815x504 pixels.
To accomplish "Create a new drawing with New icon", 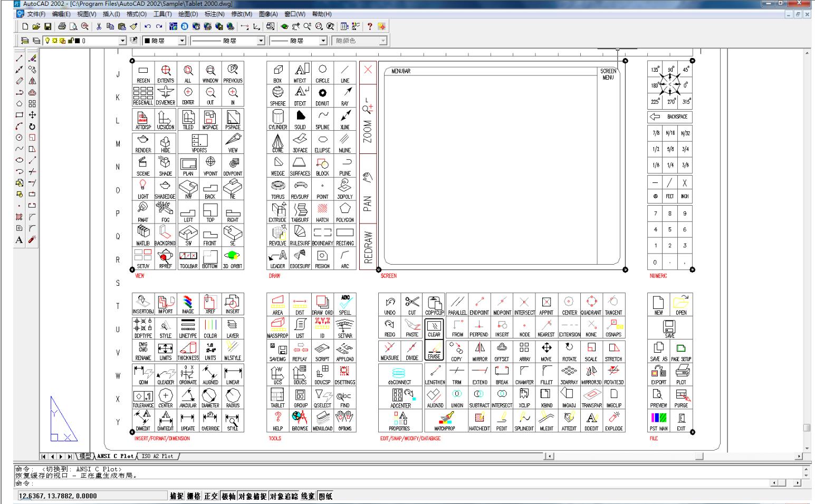I will click(25, 26).
